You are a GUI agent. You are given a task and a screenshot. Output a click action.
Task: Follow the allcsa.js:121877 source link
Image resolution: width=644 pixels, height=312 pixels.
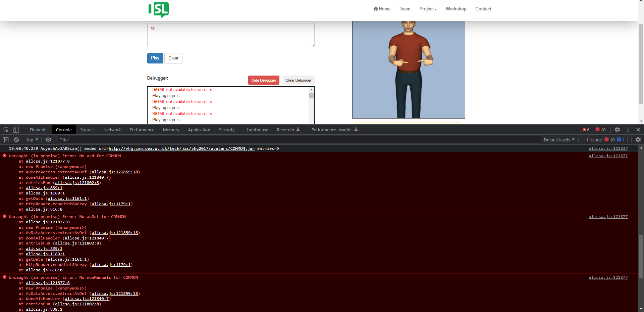pyautogui.click(x=608, y=156)
